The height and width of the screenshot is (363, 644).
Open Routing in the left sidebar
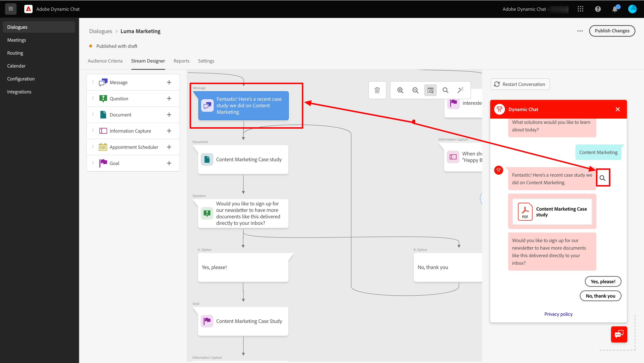click(15, 53)
